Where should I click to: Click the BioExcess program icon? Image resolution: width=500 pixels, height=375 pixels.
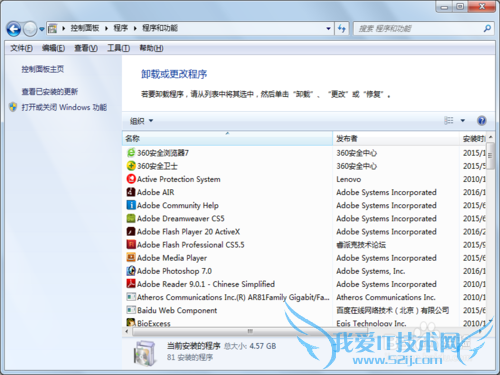tap(131, 323)
